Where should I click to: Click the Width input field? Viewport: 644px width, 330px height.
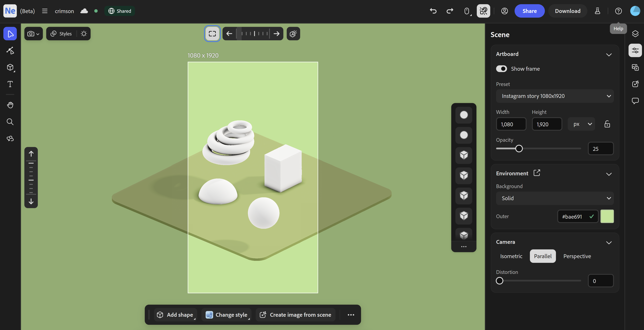pyautogui.click(x=511, y=124)
